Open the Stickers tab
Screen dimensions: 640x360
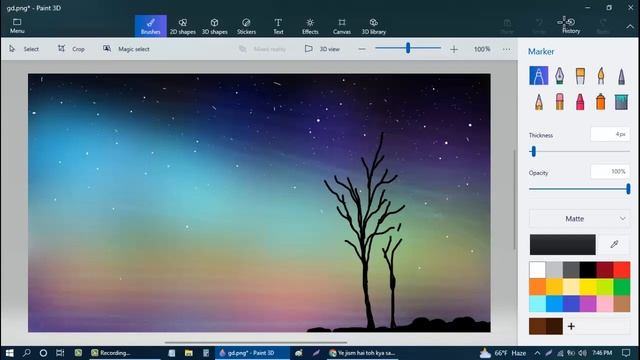[246, 26]
